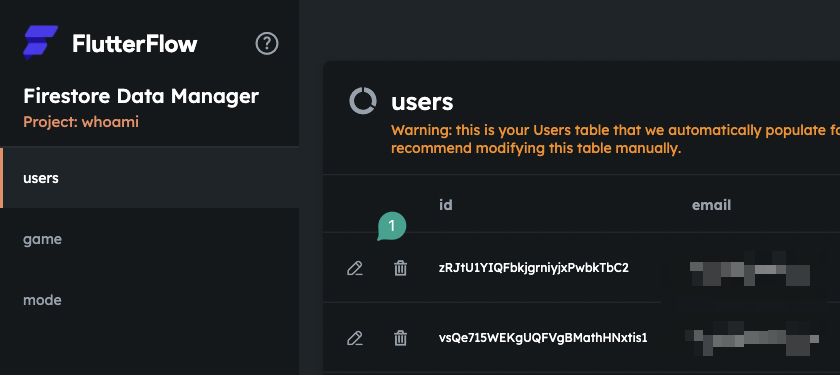Select the id vsQe715WEKgUQFVgBMathHNxtis1 cell
This screenshot has width=840, height=375.
[543, 338]
